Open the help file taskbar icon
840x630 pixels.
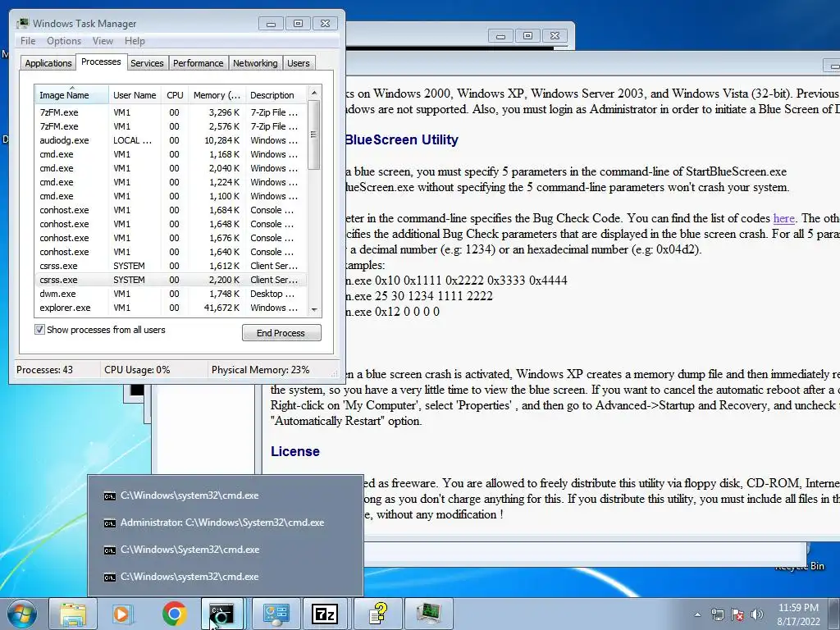pyautogui.click(x=378, y=614)
